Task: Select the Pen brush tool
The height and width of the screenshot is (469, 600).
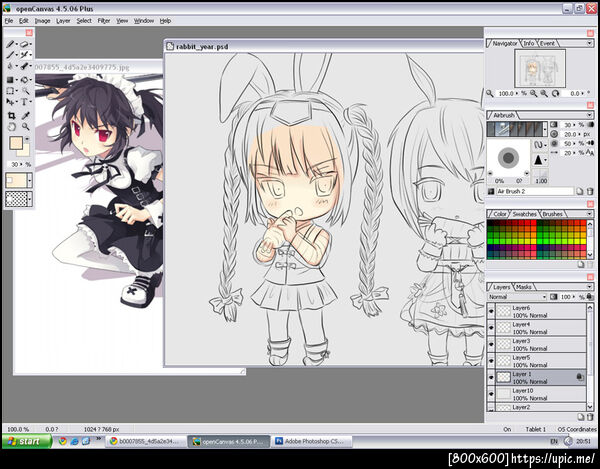Action: click(11, 55)
